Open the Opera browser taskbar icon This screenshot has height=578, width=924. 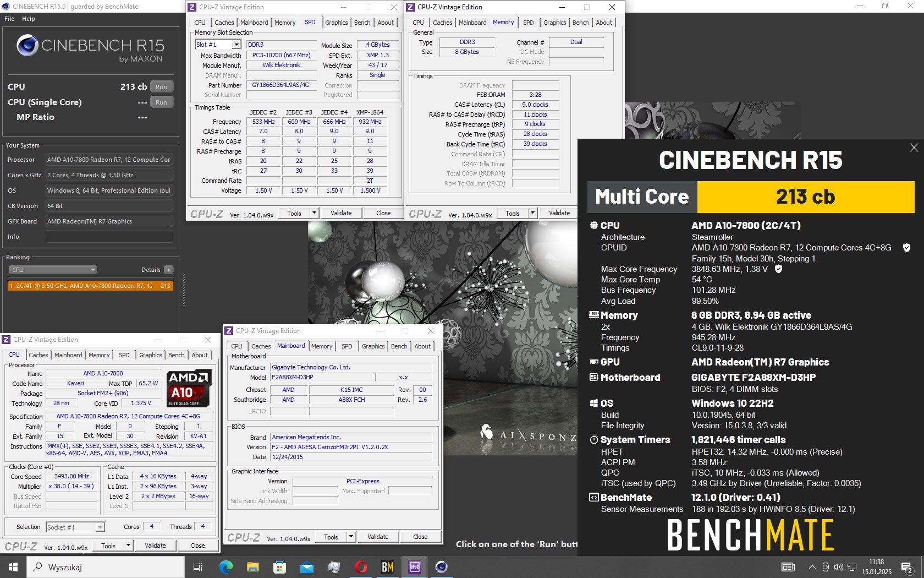361,567
